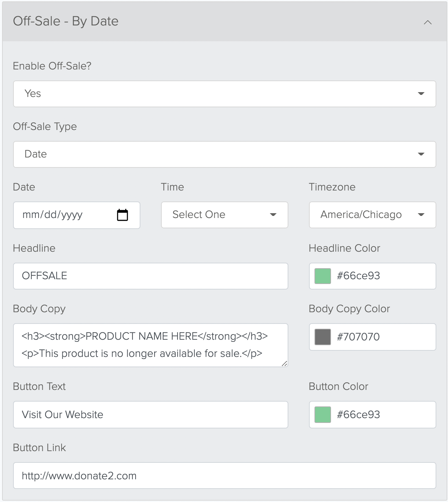Screen dimensions: 448x502
Task: Open the Enable Off-Sale dropdown
Action: 224,94
